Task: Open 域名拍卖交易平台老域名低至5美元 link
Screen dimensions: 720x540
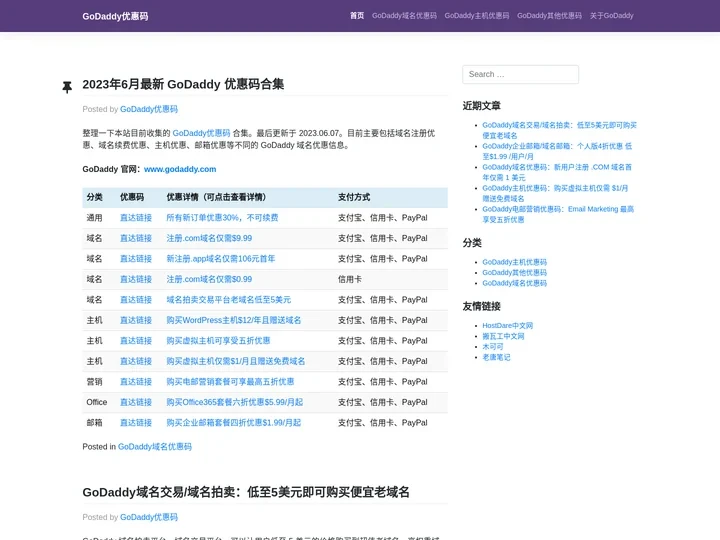Action: point(229,300)
